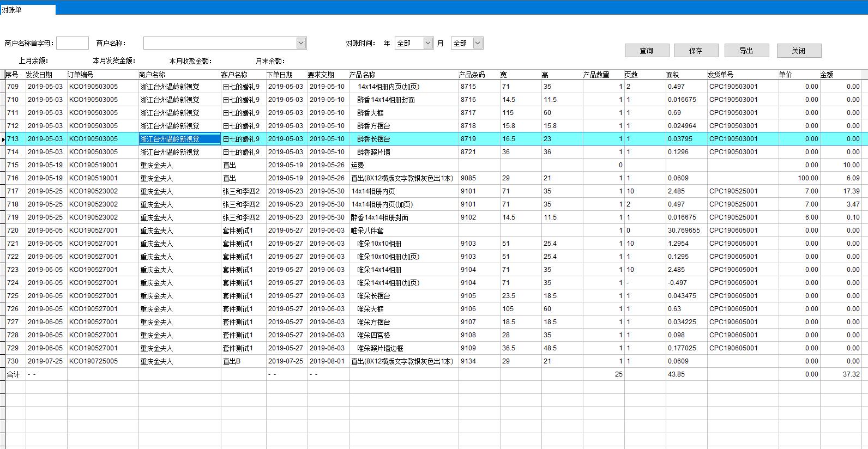Image resolution: width=868 pixels, height=449 pixels.
Task: Select the 合计 total row label
Action: 13,374
